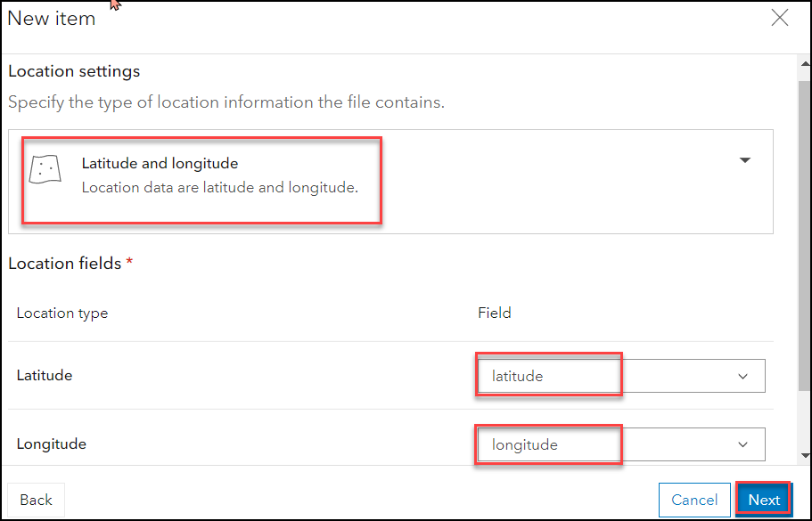Open the Latitude field chevron
The width and height of the screenshot is (812, 521).
click(743, 377)
